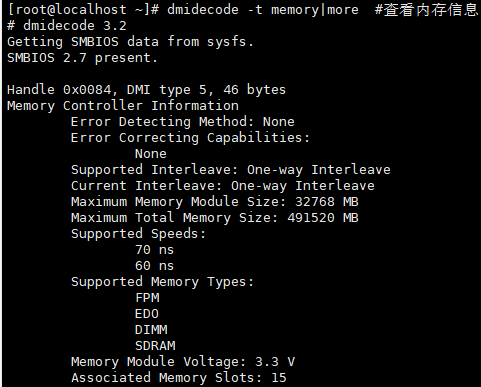
Task: Click the 'Error Detecting Method: None' line
Action: click(183, 122)
